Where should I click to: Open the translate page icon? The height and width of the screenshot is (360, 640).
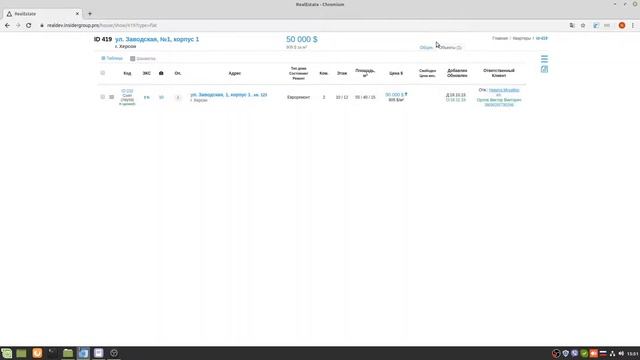click(572, 25)
